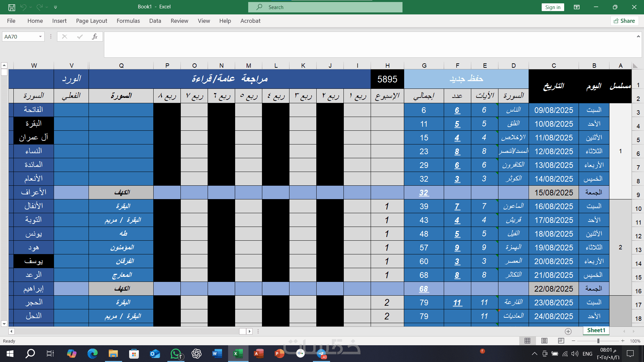The image size is (644, 362).
Task: Click the Ribbon Display Options icon
Action: click(577, 7)
